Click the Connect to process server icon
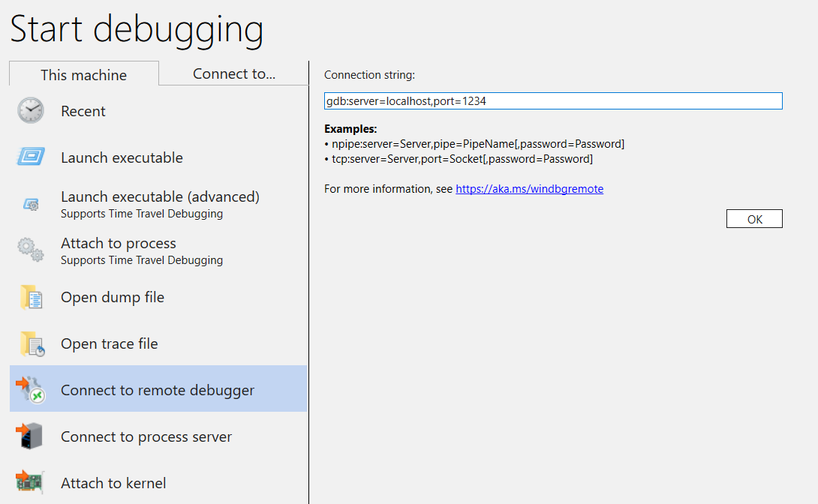Viewport: 818px width, 504px height. [x=29, y=436]
